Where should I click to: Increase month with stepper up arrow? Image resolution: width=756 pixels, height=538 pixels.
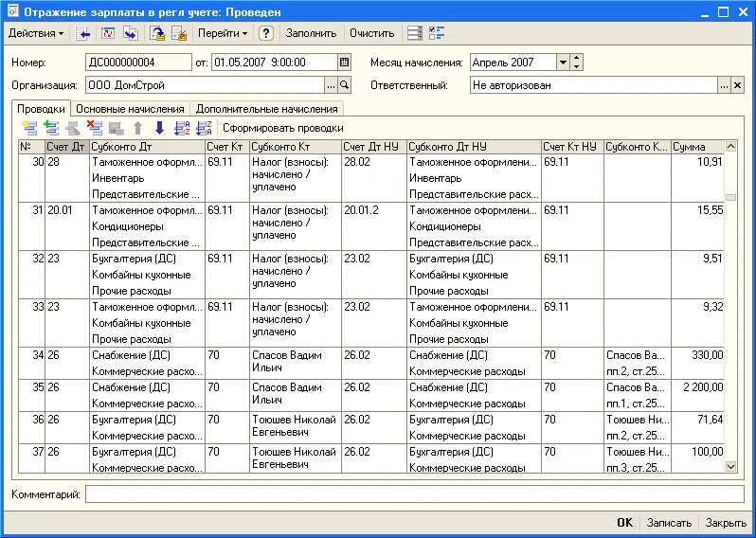pyautogui.click(x=577, y=59)
